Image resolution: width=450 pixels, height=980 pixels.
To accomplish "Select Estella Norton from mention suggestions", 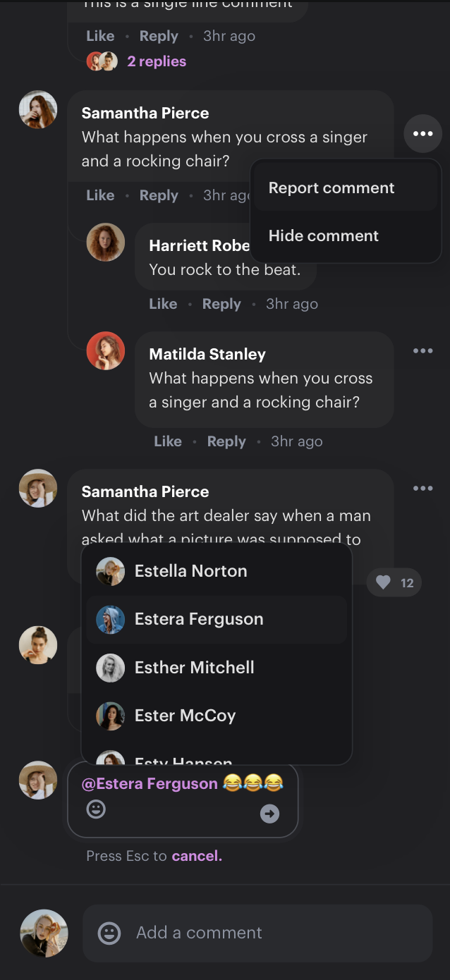I will tap(190, 571).
